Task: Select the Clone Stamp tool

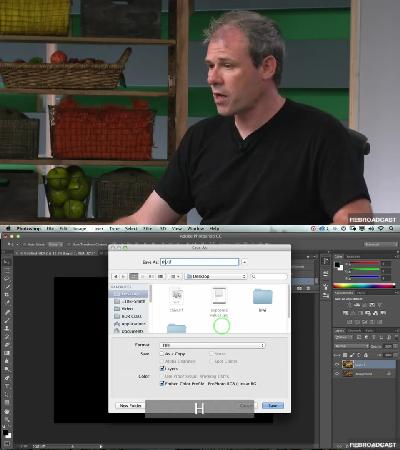Action: [7, 328]
